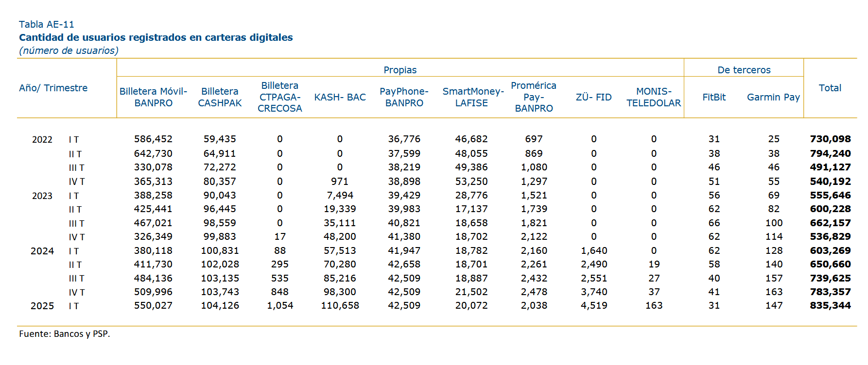Select the total '491,127'

point(830,167)
